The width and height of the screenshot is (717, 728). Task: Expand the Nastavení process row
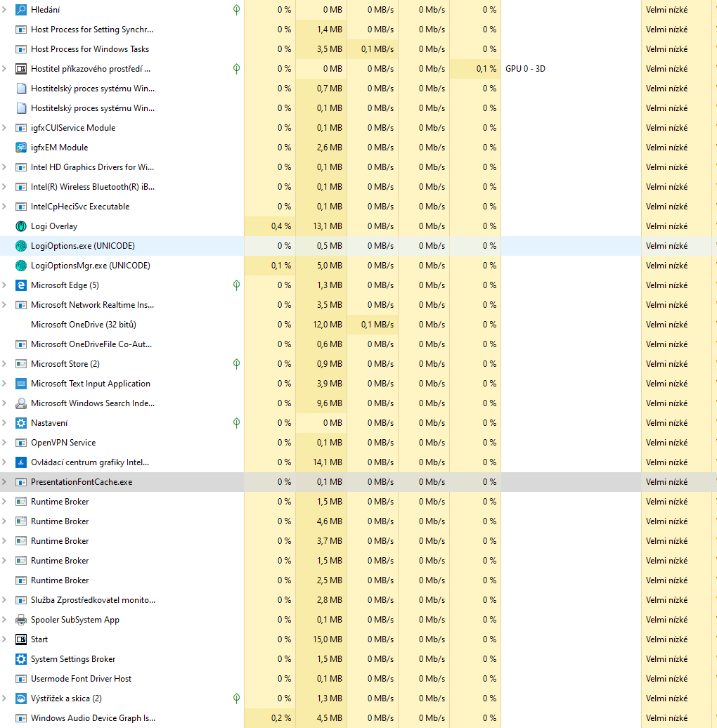click(4, 423)
